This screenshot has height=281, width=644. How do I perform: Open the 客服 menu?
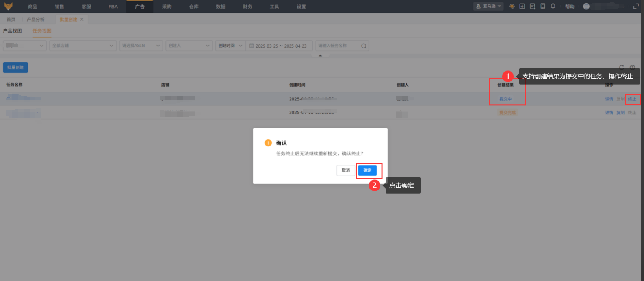86,7
